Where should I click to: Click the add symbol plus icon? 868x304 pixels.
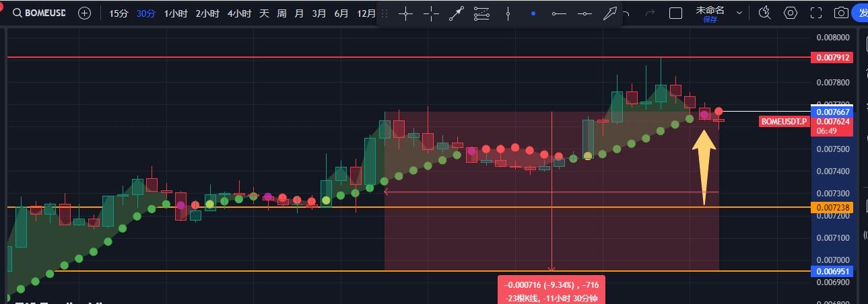tap(84, 13)
